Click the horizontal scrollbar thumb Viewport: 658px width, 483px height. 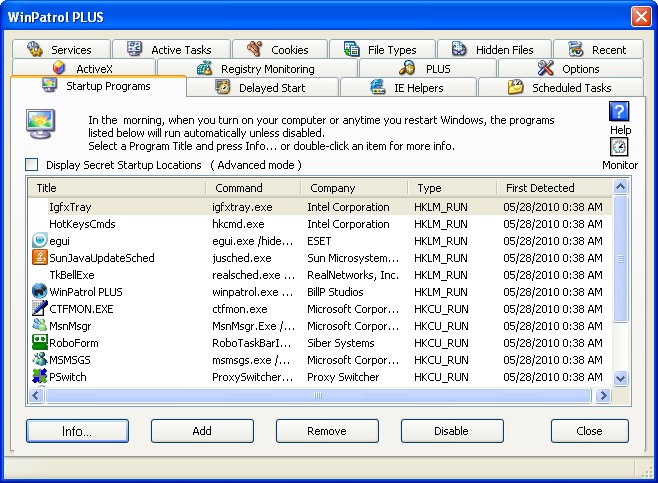[x=318, y=395]
